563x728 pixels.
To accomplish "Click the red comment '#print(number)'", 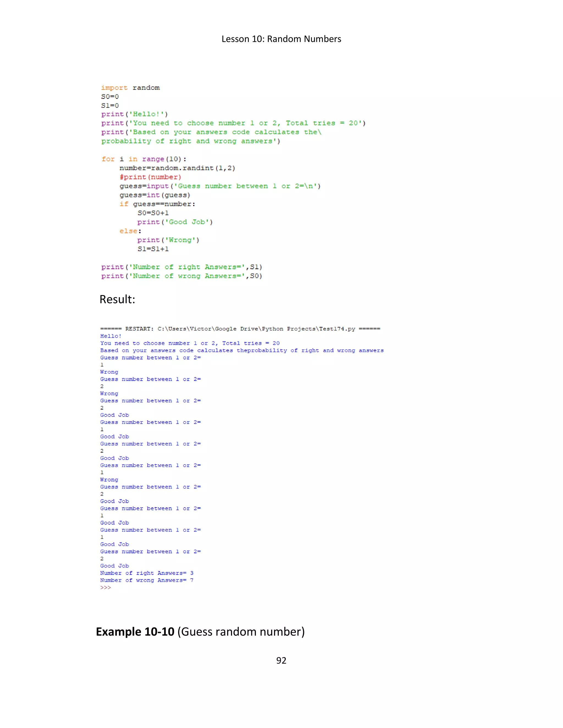I will (150, 177).
